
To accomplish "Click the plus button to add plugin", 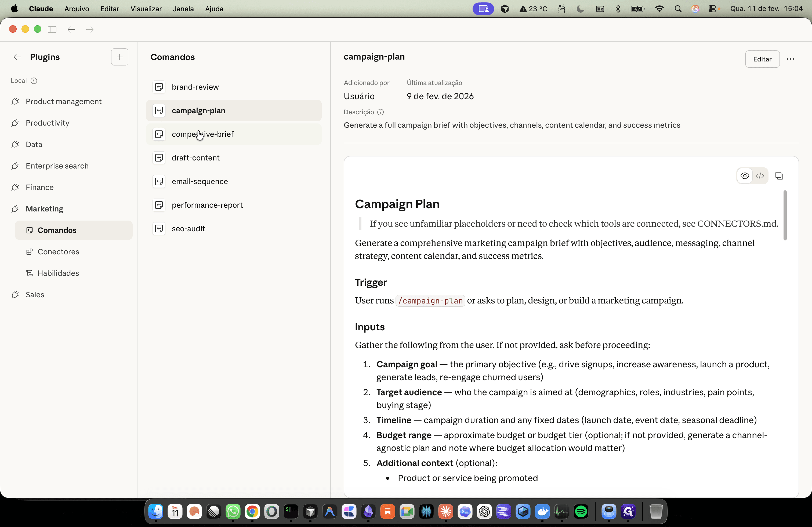I will (x=119, y=57).
